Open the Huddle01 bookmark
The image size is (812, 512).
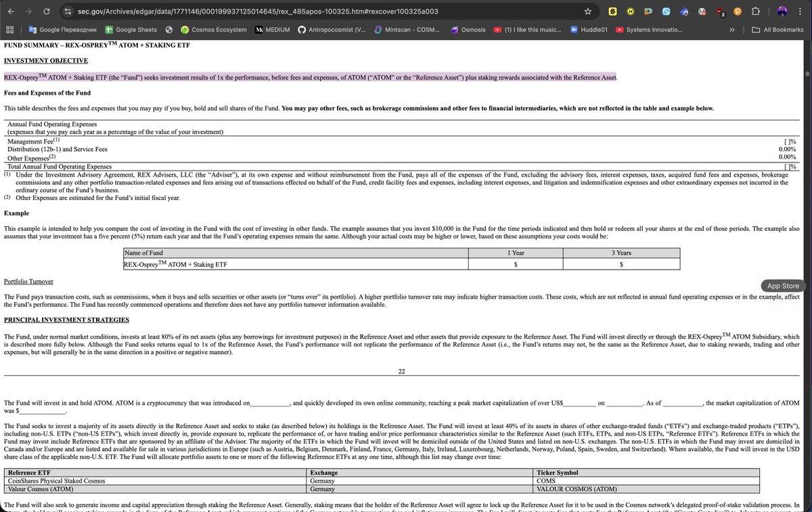587,30
